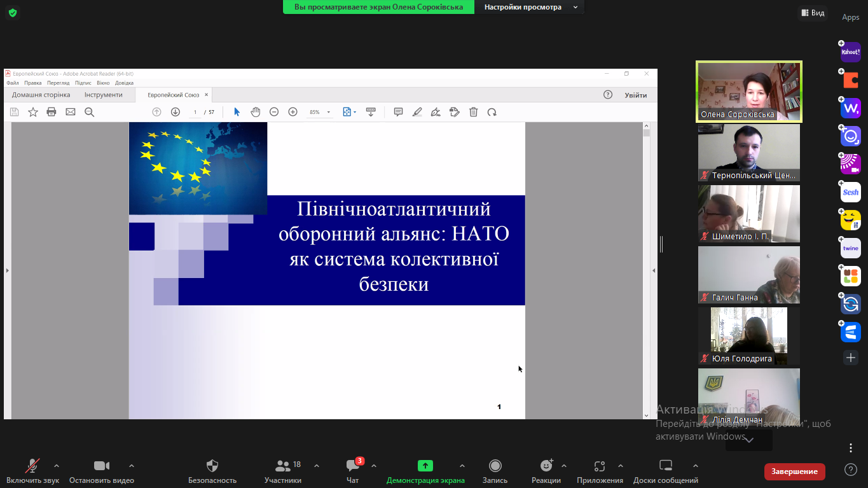Select Олена Сороківська video tile

coord(749,92)
